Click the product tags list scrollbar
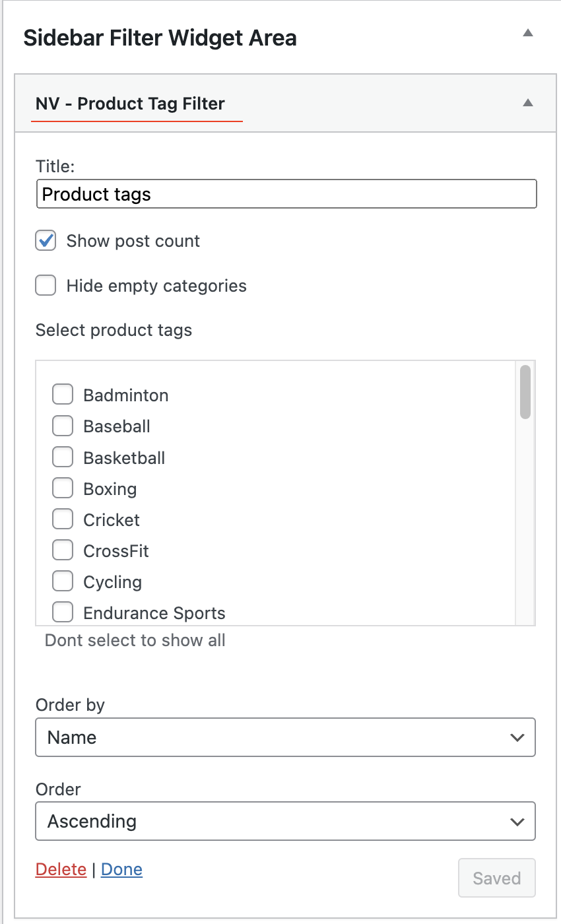 525,392
